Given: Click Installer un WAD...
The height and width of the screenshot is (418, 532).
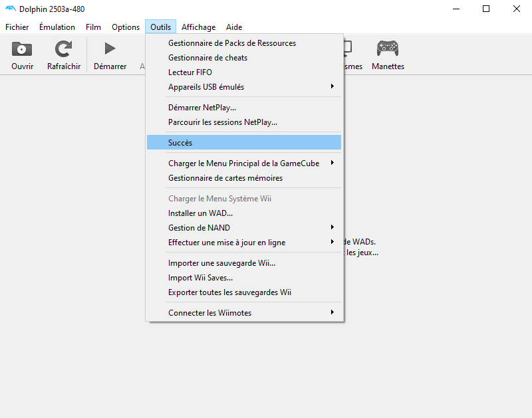Looking at the screenshot, I should click(201, 213).
